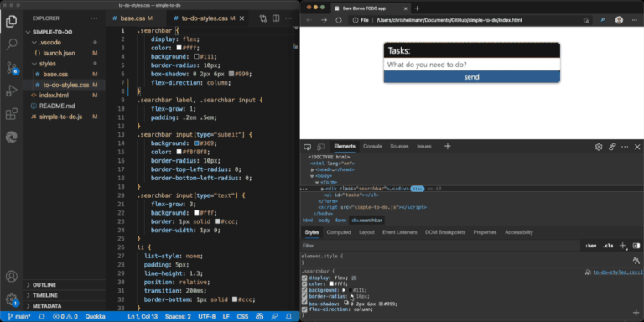Activate the DevTools inspect element tool

click(x=307, y=147)
